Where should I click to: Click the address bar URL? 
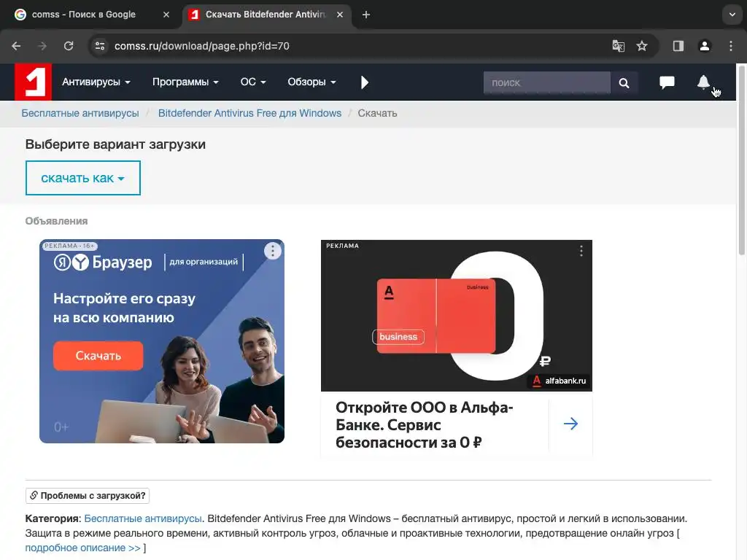coord(202,46)
